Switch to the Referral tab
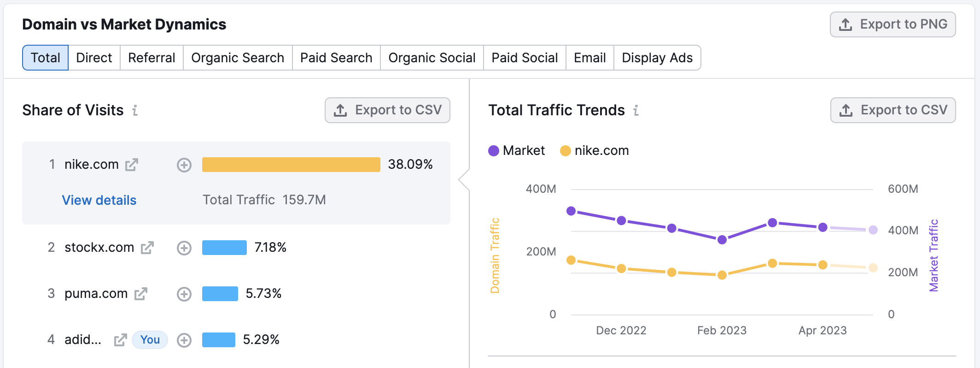Screen dimensions: 980x368 click(x=152, y=58)
